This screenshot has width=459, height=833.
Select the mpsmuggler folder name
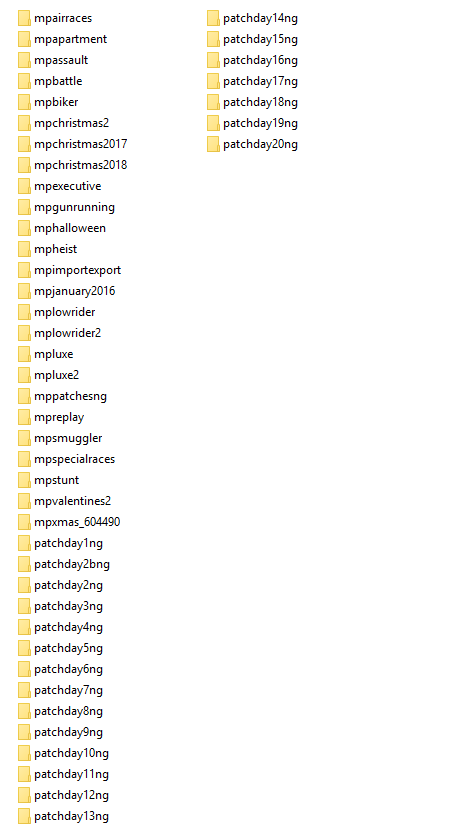68,438
